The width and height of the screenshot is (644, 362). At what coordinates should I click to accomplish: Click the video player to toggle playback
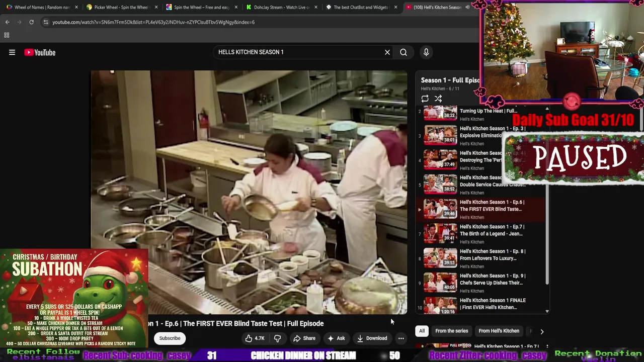pyautogui.click(x=249, y=192)
